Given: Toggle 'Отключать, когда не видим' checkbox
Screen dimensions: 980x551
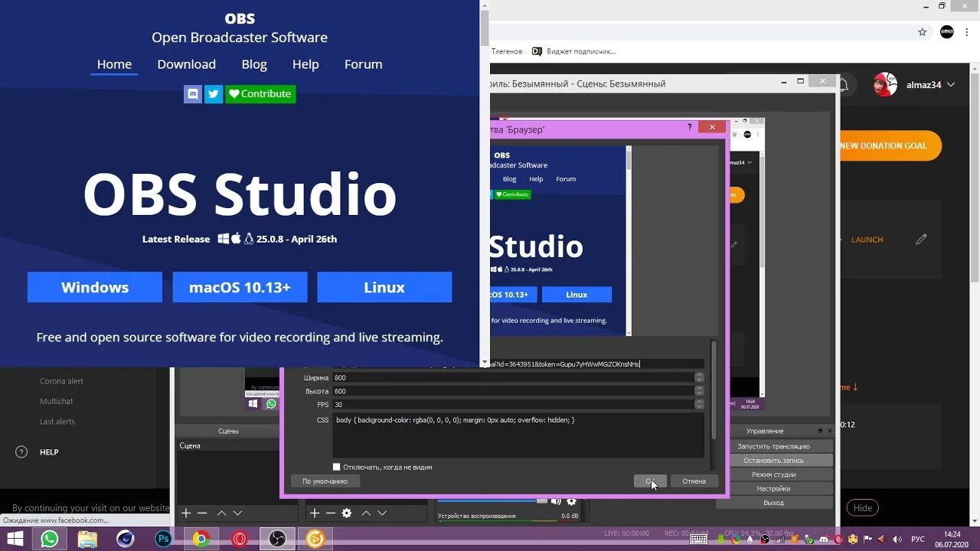Looking at the screenshot, I should [x=336, y=467].
